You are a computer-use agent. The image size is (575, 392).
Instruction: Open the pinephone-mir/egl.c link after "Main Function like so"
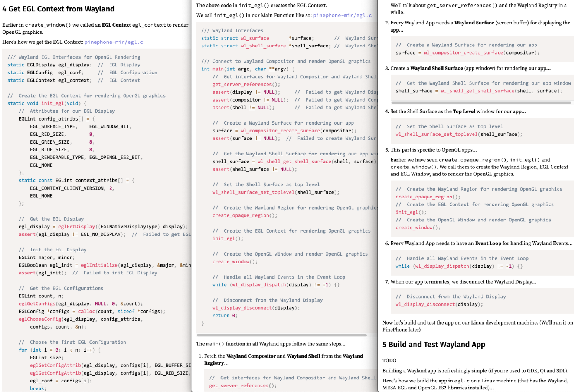click(342, 15)
